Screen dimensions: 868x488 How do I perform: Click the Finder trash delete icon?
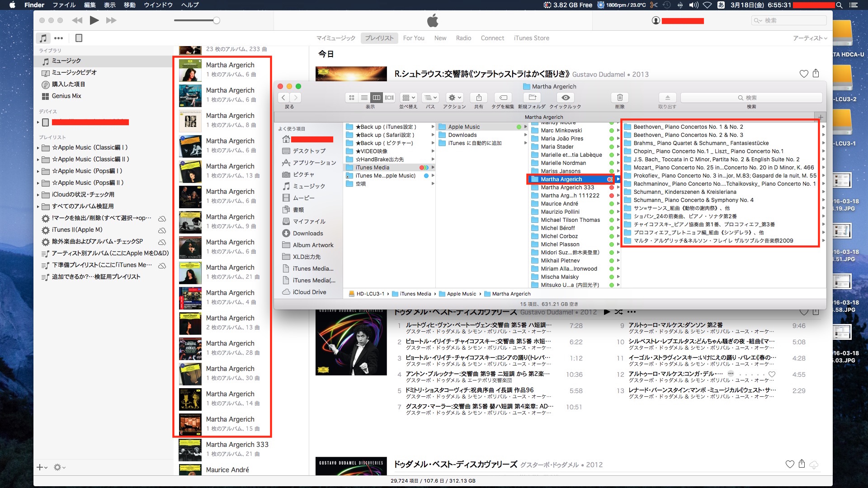point(620,98)
